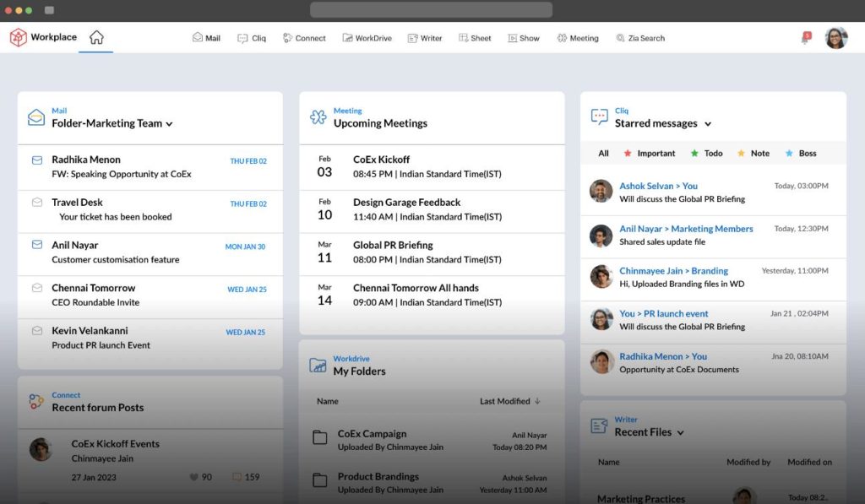This screenshot has height=504, width=865.
Task: Expand the Folder-Marketing Team dropdown
Action: click(x=169, y=124)
